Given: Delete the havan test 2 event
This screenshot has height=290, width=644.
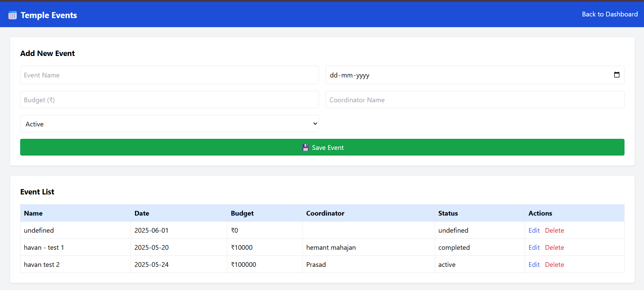Looking at the screenshot, I should (554, 265).
